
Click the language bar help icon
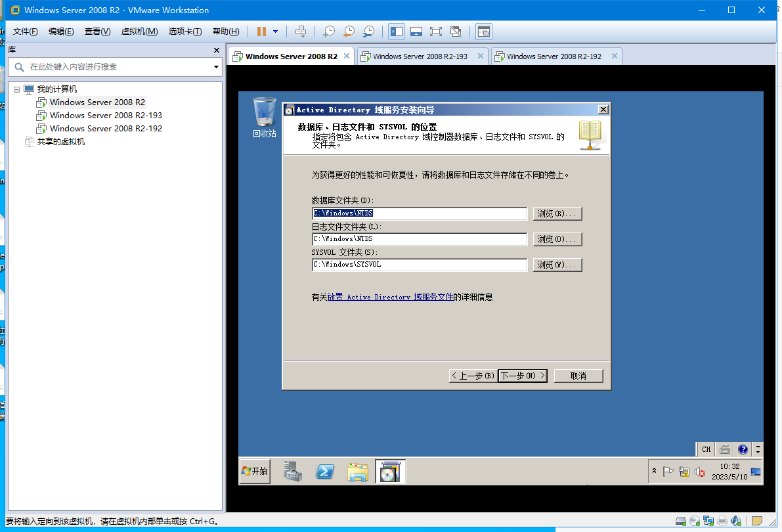point(743,449)
